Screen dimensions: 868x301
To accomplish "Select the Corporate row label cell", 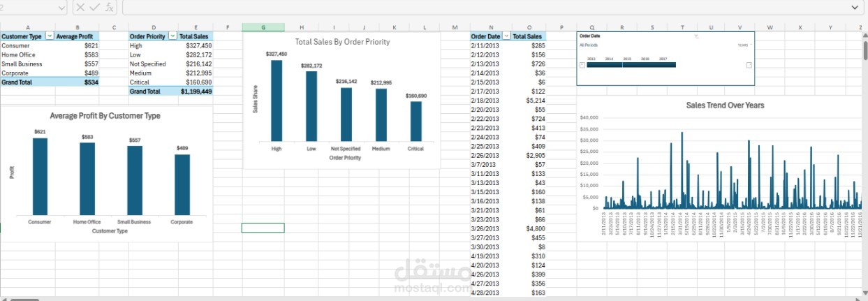I will (x=27, y=73).
